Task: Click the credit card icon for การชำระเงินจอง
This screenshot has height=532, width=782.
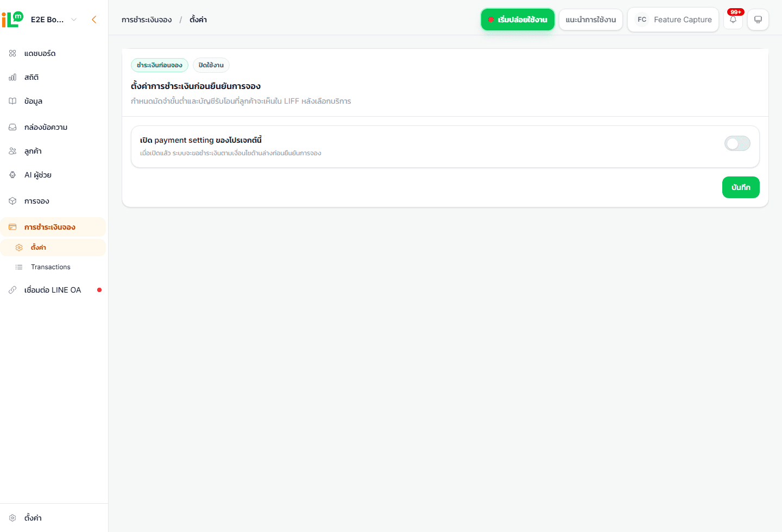Action: (12, 227)
